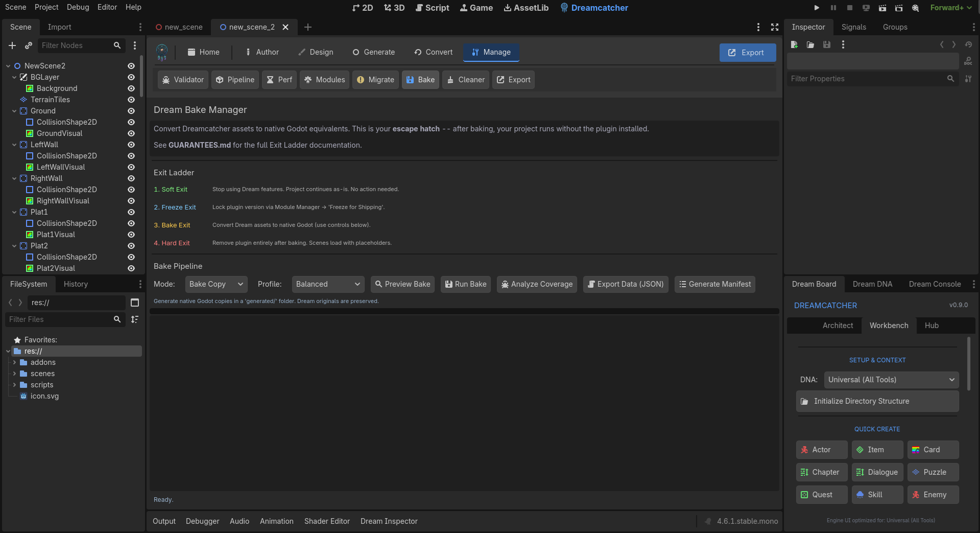Open the Cleaner tool

[466, 80]
